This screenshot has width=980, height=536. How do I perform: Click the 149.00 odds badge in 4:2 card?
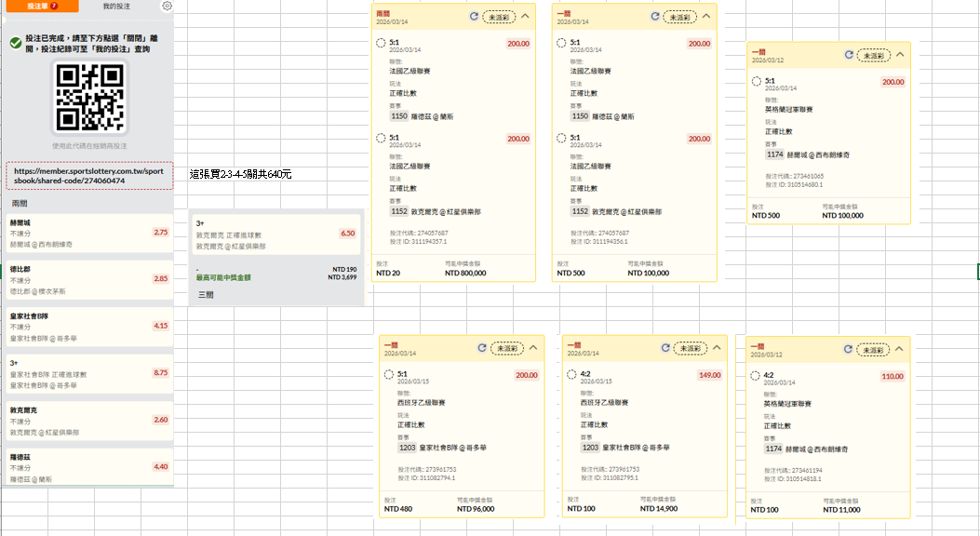709,375
